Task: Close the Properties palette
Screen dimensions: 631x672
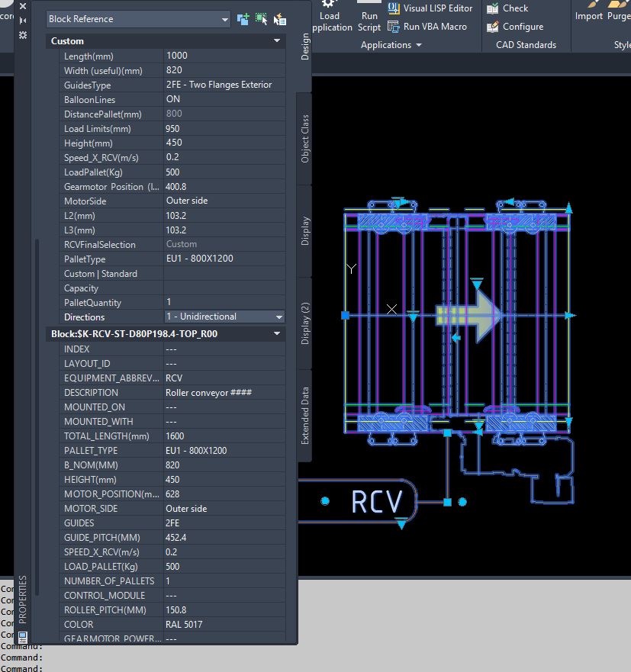Action: pos(22,6)
